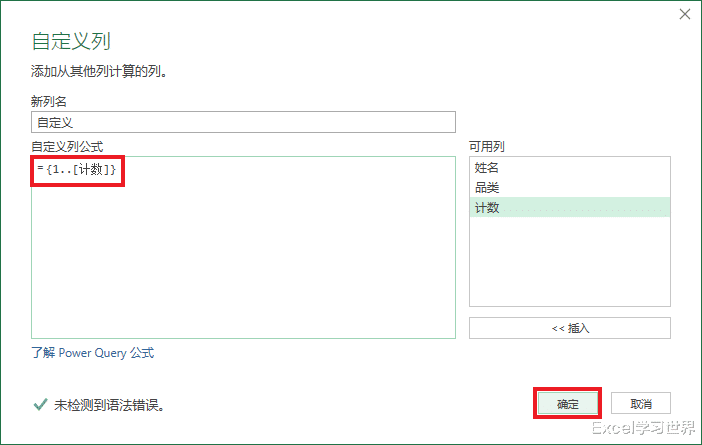The width and height of the screenshot is (702, 445).
Task: Click the 未检测到语法错误 status message
Action: (x=109, y=405)
